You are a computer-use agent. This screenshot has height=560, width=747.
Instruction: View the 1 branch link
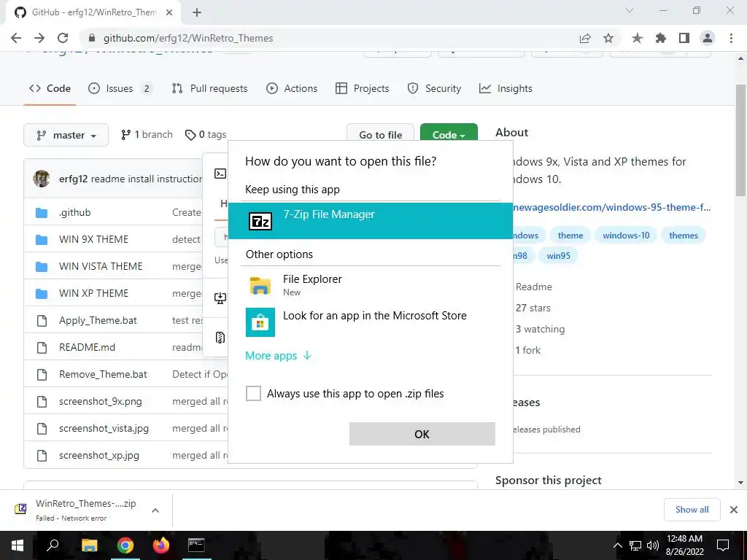tap(147, 135)
